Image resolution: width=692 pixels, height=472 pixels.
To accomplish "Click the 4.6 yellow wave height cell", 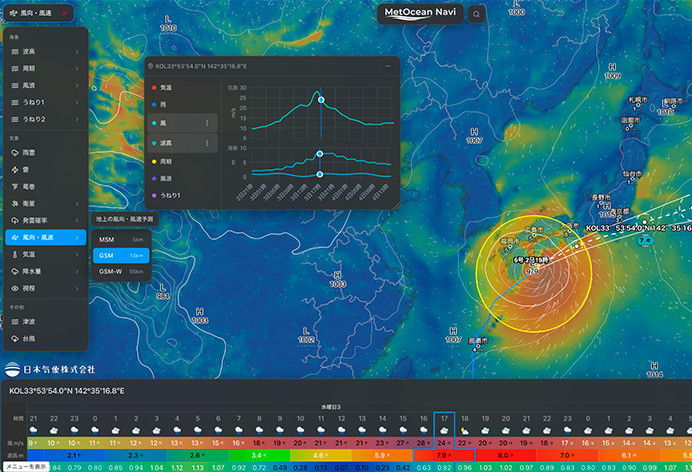I will [320, 455].
